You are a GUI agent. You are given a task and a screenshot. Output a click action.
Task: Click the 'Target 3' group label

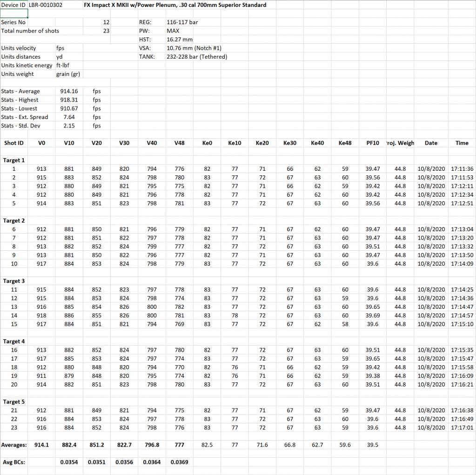13,281
